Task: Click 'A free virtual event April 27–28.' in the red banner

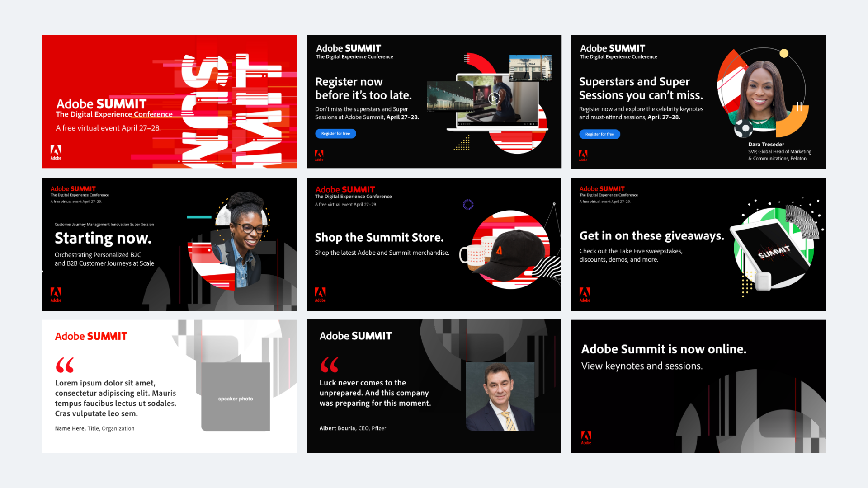Action: [108, 128]
